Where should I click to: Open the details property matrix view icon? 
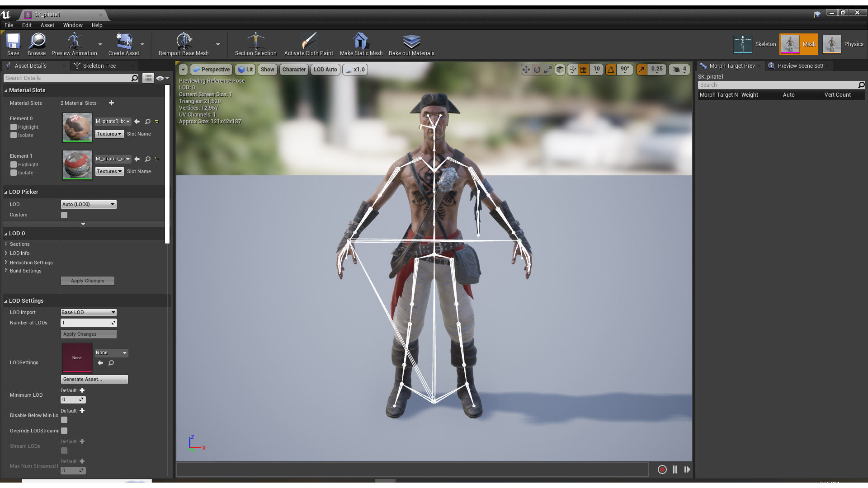(148, 78)
